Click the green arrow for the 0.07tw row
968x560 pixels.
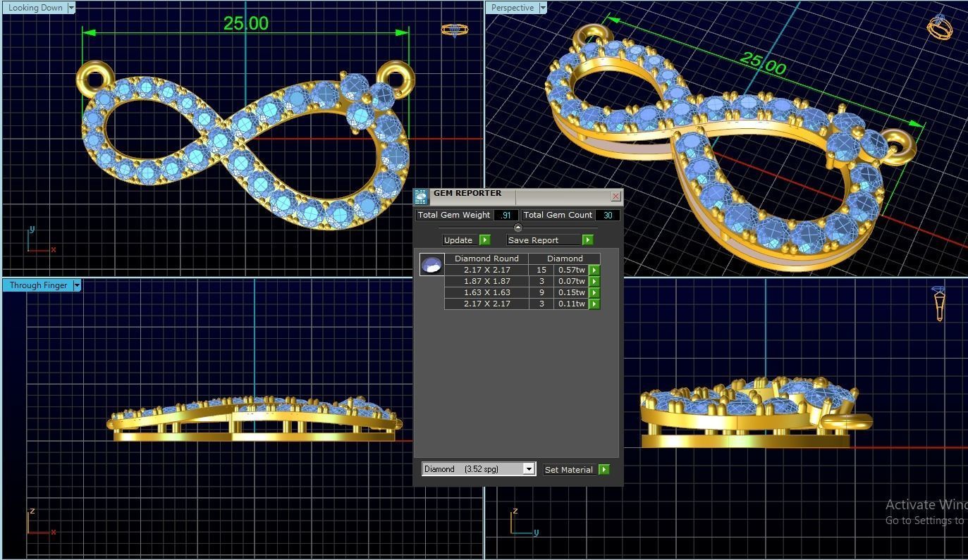tap(594, 281)
